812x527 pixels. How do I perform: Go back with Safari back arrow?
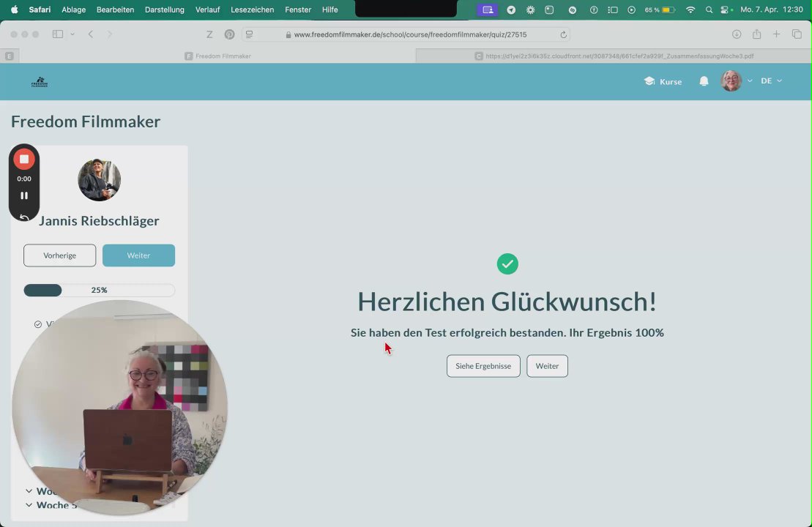[x=91, y=34]
